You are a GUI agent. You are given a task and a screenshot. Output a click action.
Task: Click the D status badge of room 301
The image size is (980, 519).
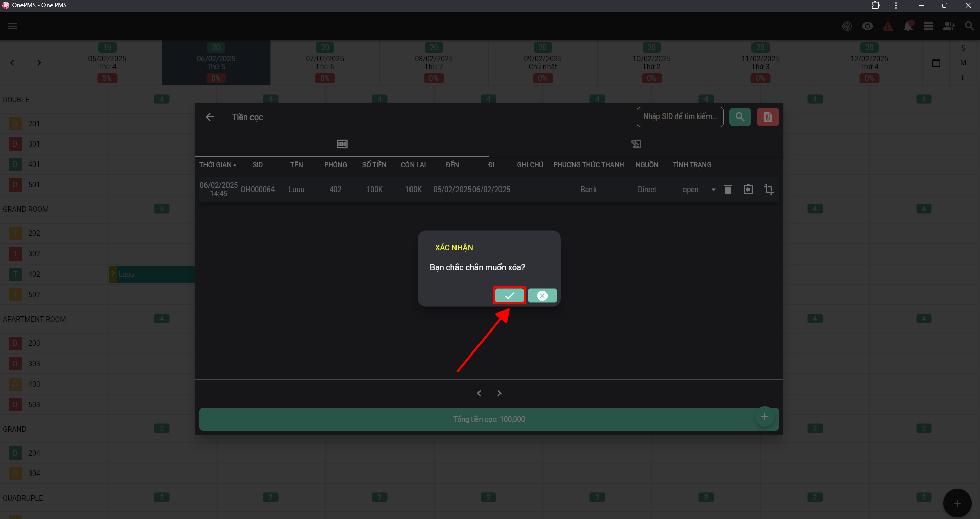pyautogui.click(x=15, y=144)
